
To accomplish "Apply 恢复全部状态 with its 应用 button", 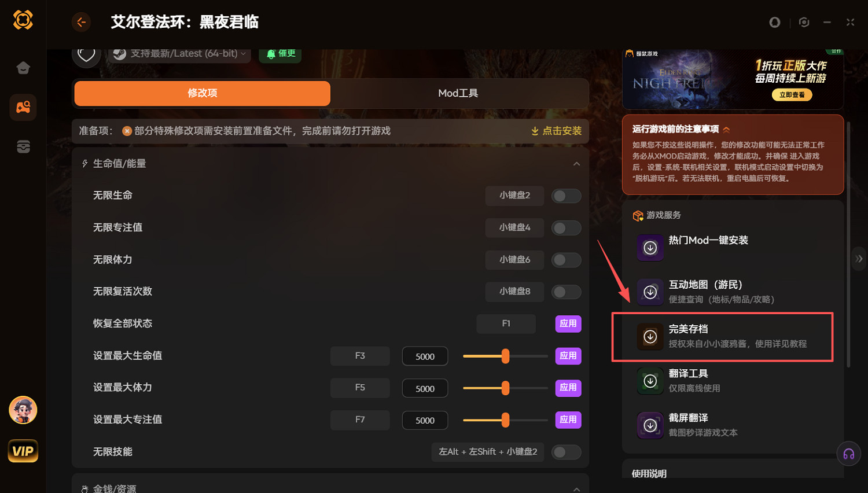I will pos(568,323).
